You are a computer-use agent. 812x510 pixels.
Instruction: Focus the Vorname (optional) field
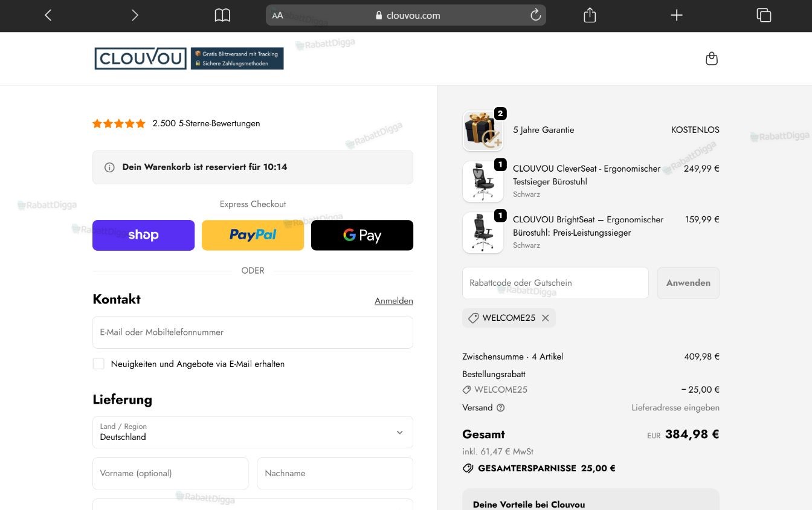170,473
